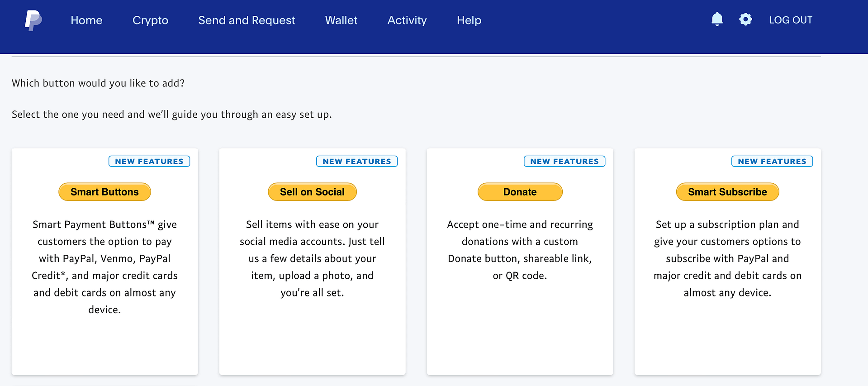Viewport: 868px width, 386px height.
Task: Click the 'Set up a subscription plan' description
Action: coord(727,258)
